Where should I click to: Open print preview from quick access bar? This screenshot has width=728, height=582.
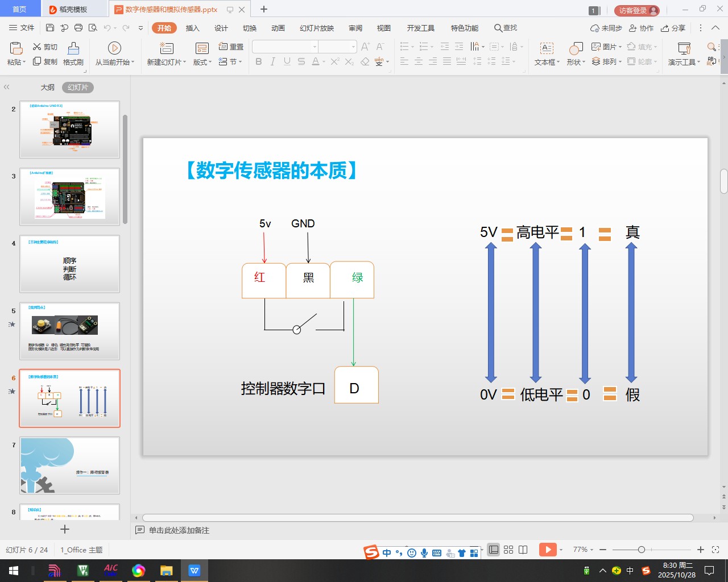pyautogui.click(x=93, y=28)
